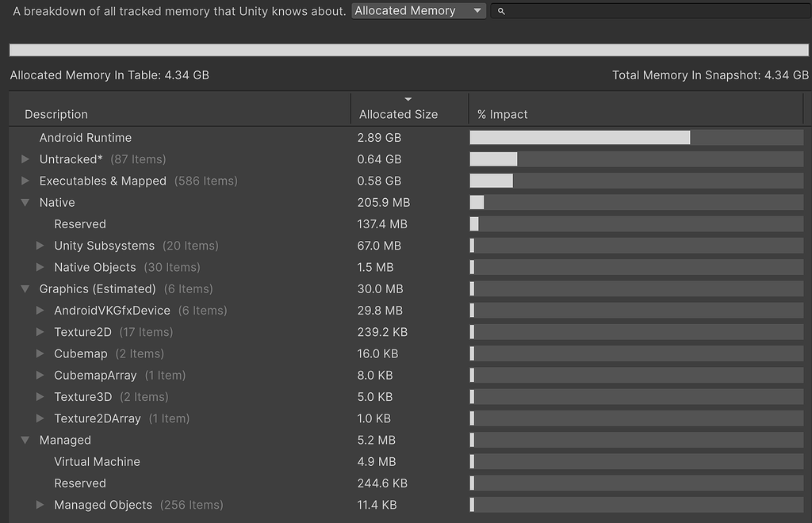
Task: Expand the Managed Objects node
Action: tap(40, 505)
